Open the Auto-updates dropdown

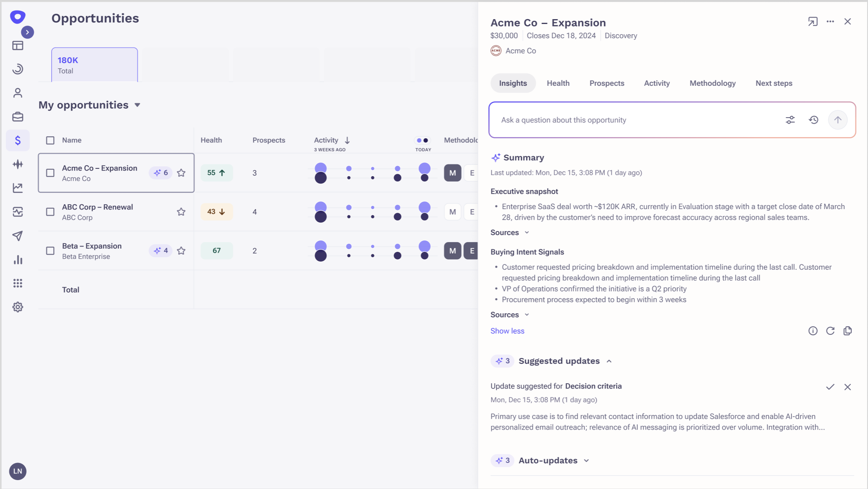coord(587,461)
